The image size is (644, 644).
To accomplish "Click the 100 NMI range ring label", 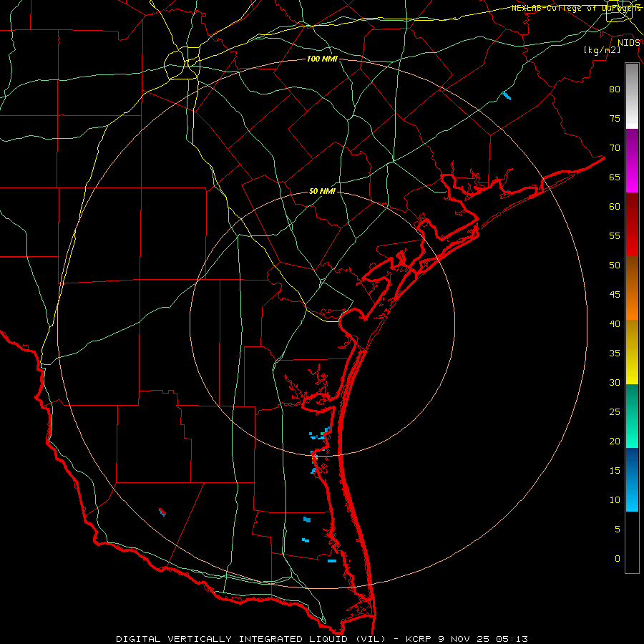I will click(x=322, y=59).
